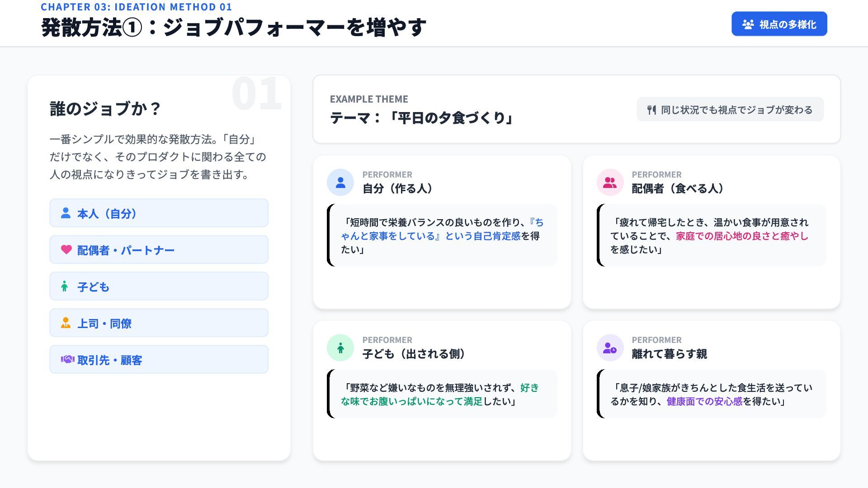Click the pink heart icon beside 配偶者・パートナー

66,249
